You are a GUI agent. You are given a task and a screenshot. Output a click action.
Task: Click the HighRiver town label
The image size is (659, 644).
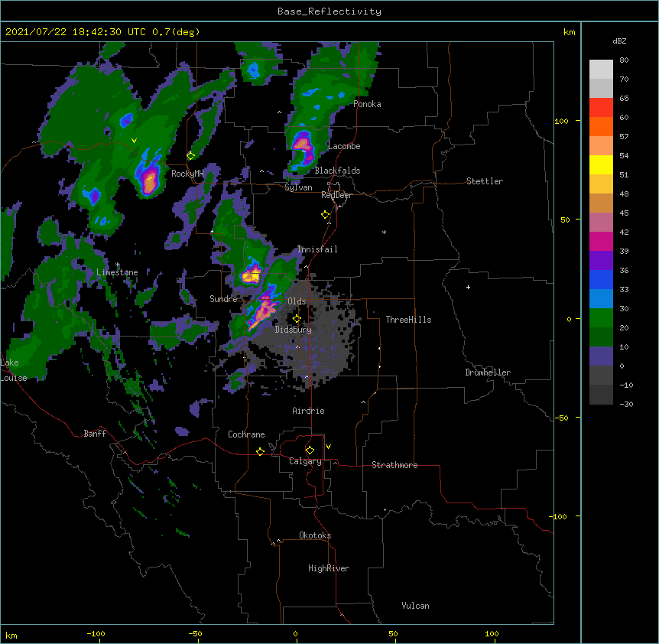click(x=329, y=568)
